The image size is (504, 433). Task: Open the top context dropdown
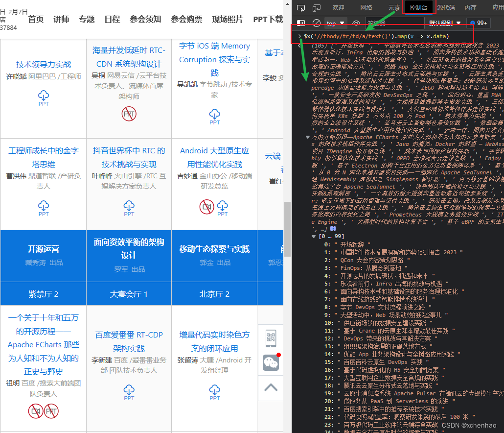point(336,23)
